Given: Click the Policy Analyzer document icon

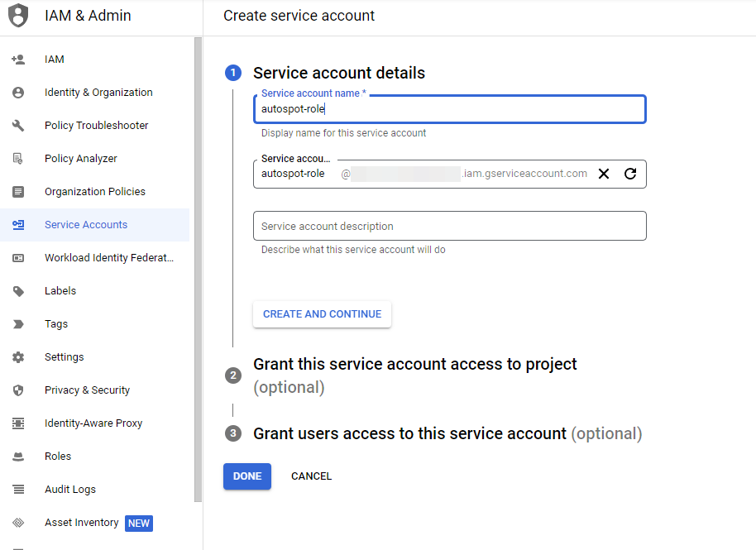Looking at the screenshot, I should [x=18, y=159].
